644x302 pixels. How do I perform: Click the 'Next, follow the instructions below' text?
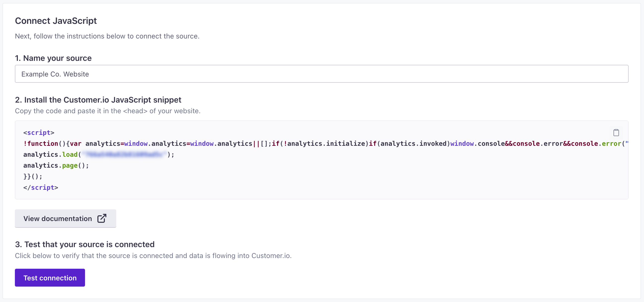tap(107, 36)
